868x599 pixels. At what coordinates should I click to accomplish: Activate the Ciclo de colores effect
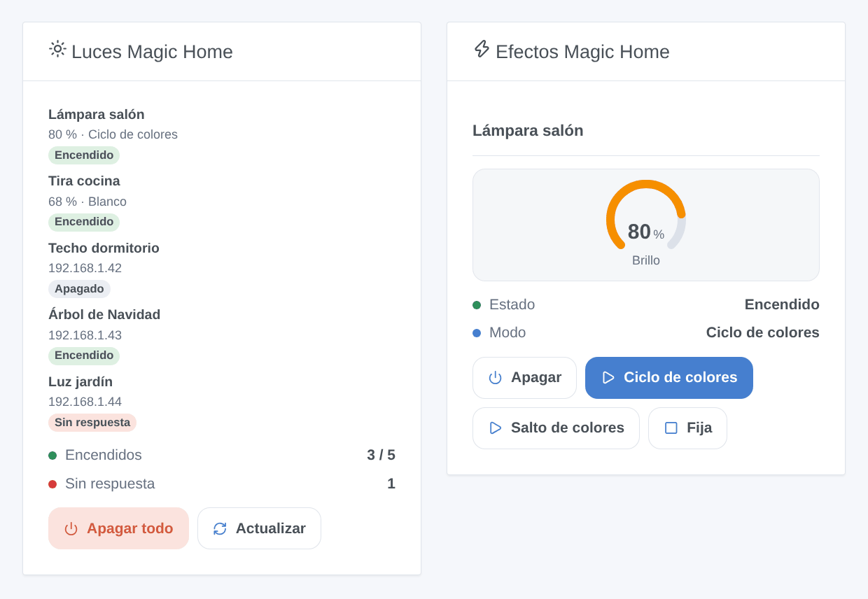click(x=669, y=378)
